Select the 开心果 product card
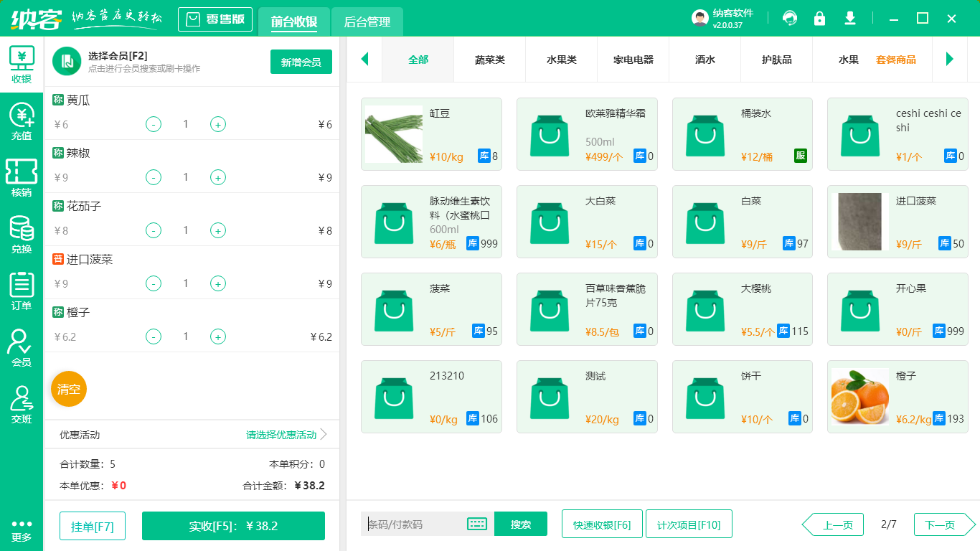 pos(897,309)
